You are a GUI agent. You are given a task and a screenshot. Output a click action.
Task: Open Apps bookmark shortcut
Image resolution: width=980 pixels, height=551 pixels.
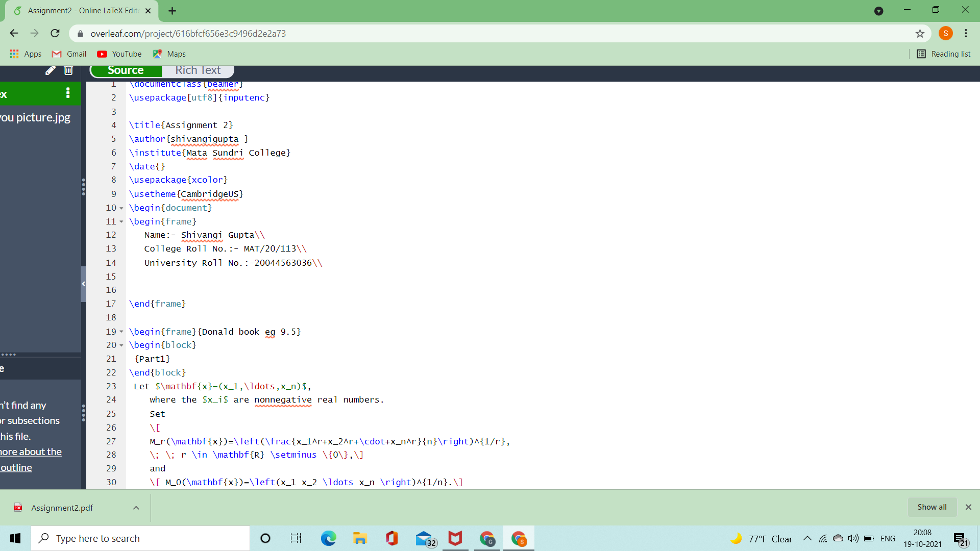(26, 54)
